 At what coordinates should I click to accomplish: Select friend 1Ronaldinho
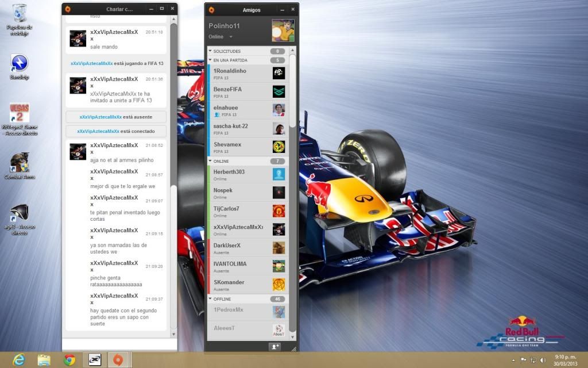(248, 74)
